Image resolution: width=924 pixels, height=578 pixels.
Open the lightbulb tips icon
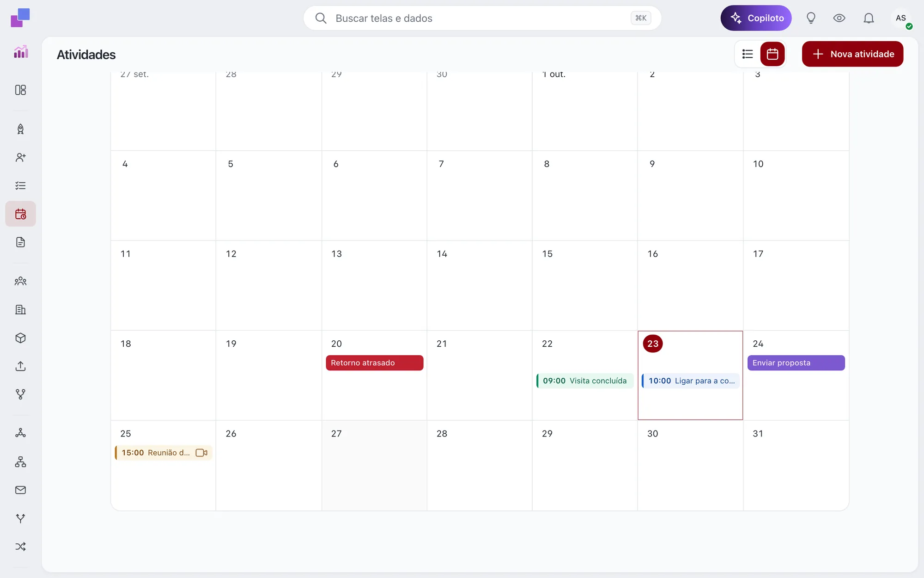811,18
